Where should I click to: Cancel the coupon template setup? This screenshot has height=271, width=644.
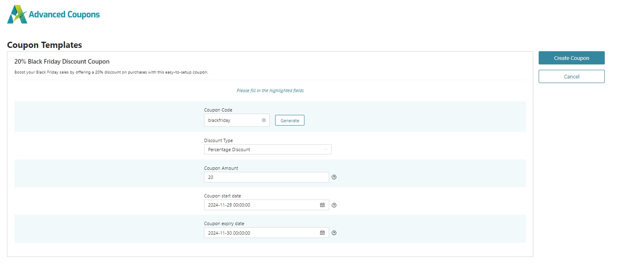pos(571,76)
